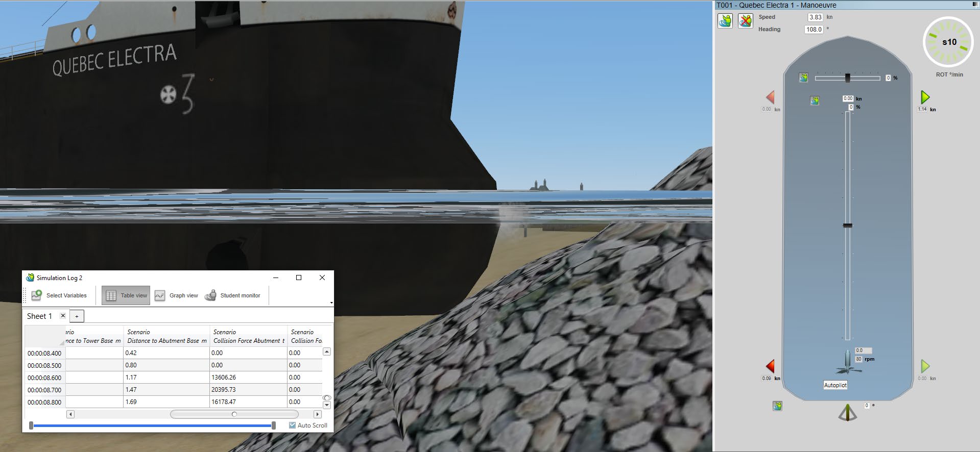Viewport: 980px width, 452px height.
Task: Click the propeller icon
Action: (848, 363)
